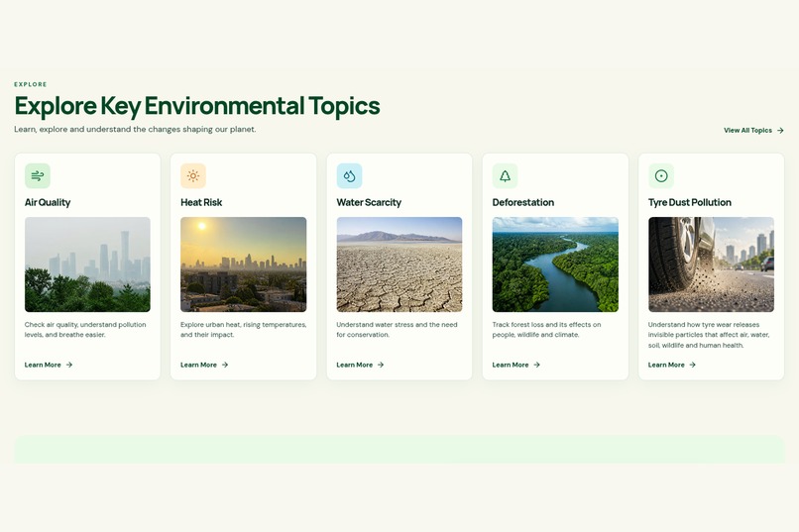
Task: Open Learn More in Heat Risk card
Action: 204,365
